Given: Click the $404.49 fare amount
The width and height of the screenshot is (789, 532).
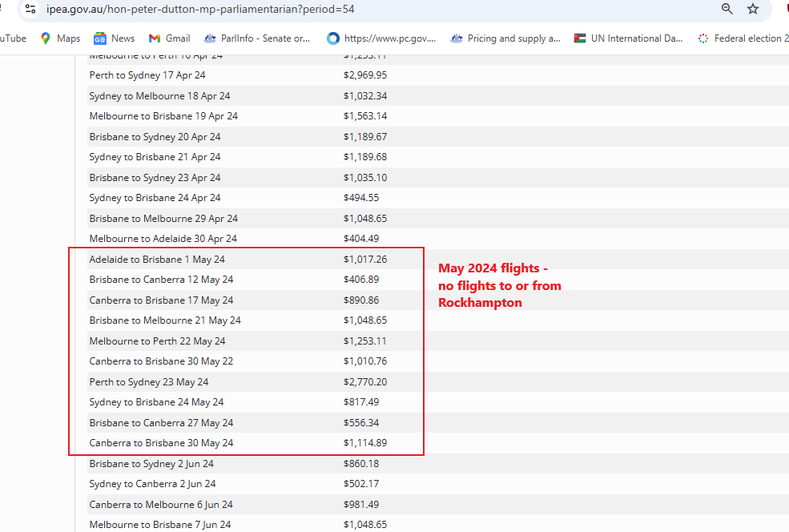Looking at the screenshot, I should point(361,238).
